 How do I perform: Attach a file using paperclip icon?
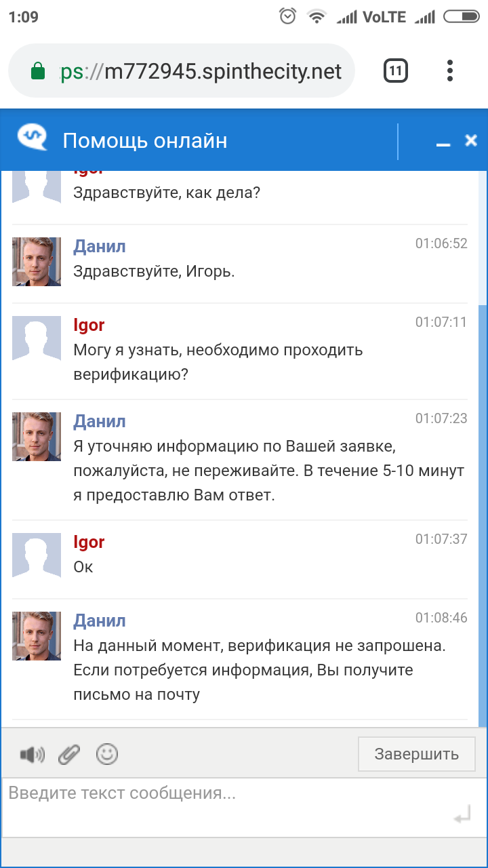pos(69,754)
